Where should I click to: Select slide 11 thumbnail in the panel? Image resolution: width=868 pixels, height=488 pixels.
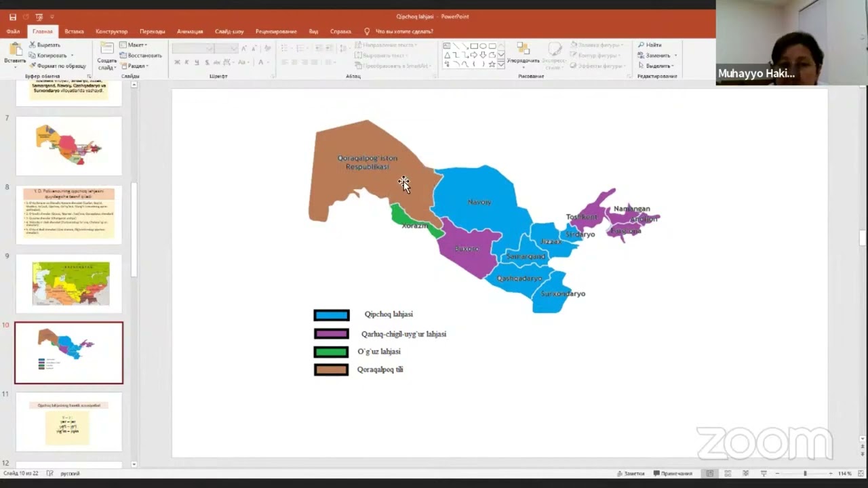69,422
